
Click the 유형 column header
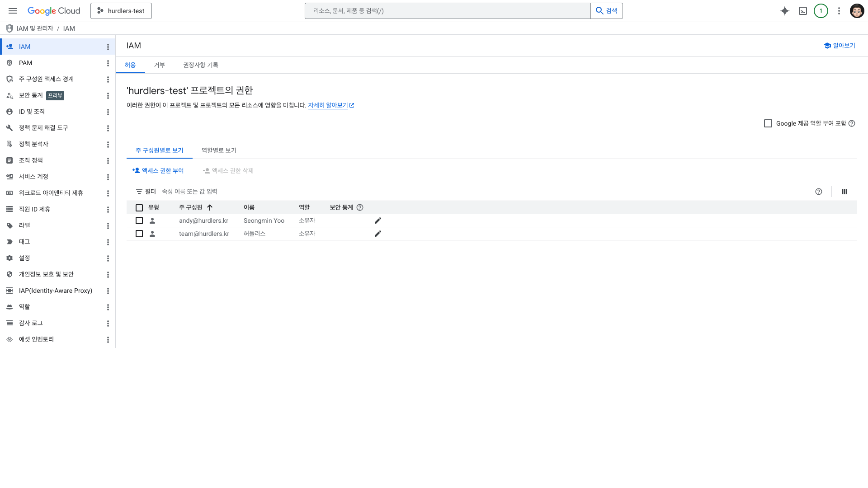pyautogui.click(x=154, y=207)
